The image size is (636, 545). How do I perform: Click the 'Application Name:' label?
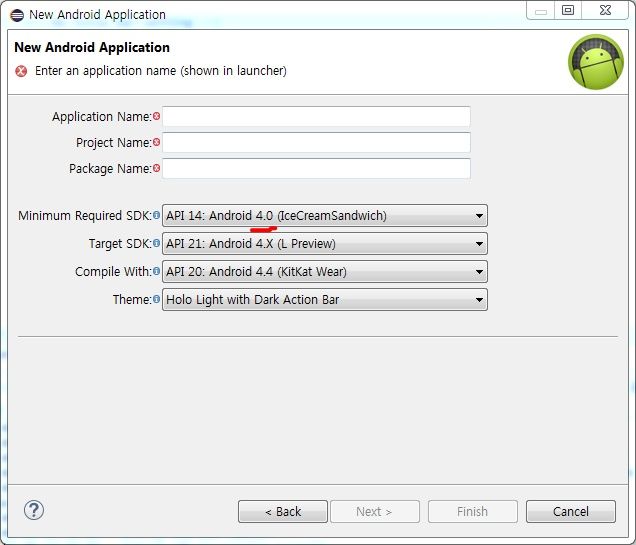coord(102,117)
